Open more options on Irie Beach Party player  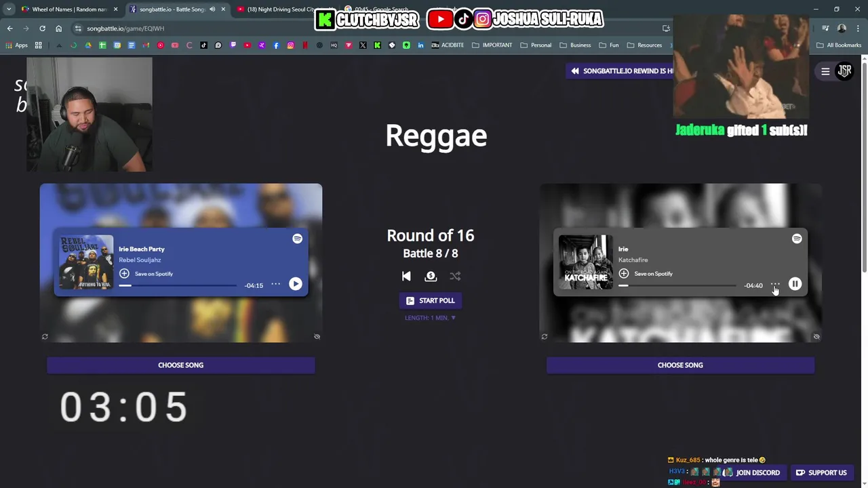(275, 284)
